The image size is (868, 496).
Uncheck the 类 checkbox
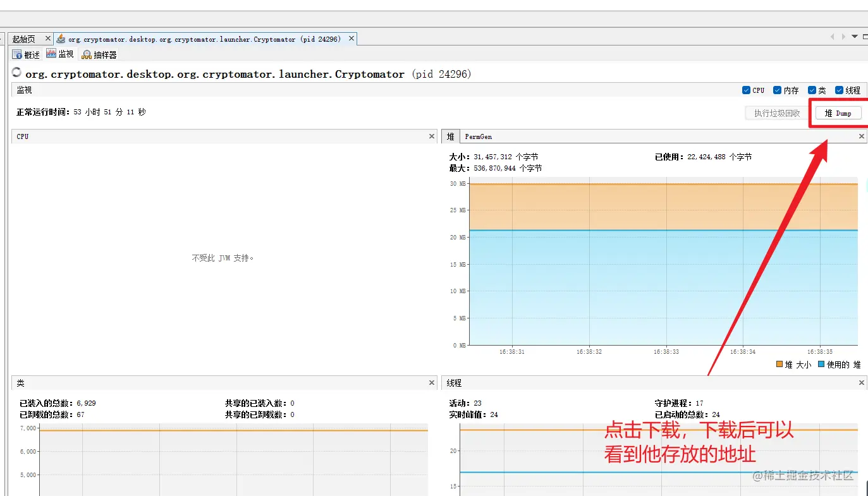[812, 90]
